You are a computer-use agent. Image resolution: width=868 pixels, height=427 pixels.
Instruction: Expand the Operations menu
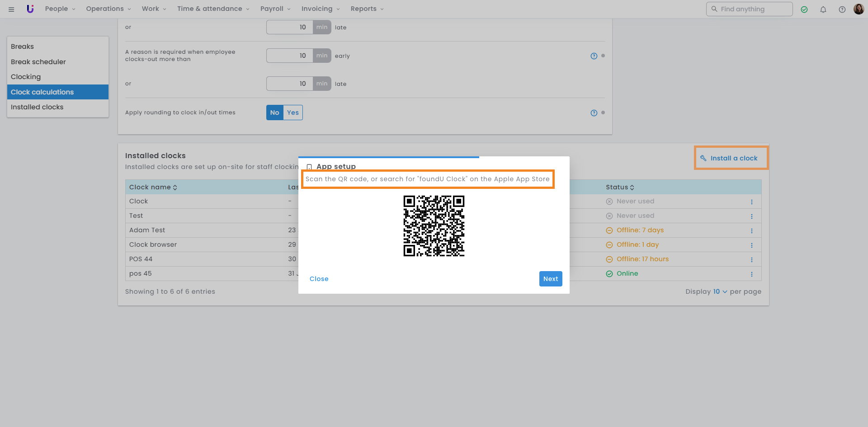pyautogui.click(x=108, y=9)
